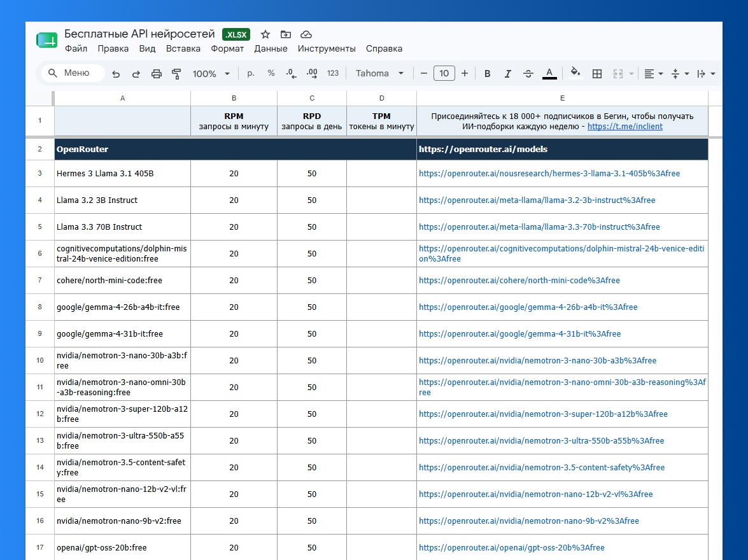Select cell nvidia/nemotron-nano-9b-v2:free
This screenshot has height=560, width=748.
[x=123, y=521]
